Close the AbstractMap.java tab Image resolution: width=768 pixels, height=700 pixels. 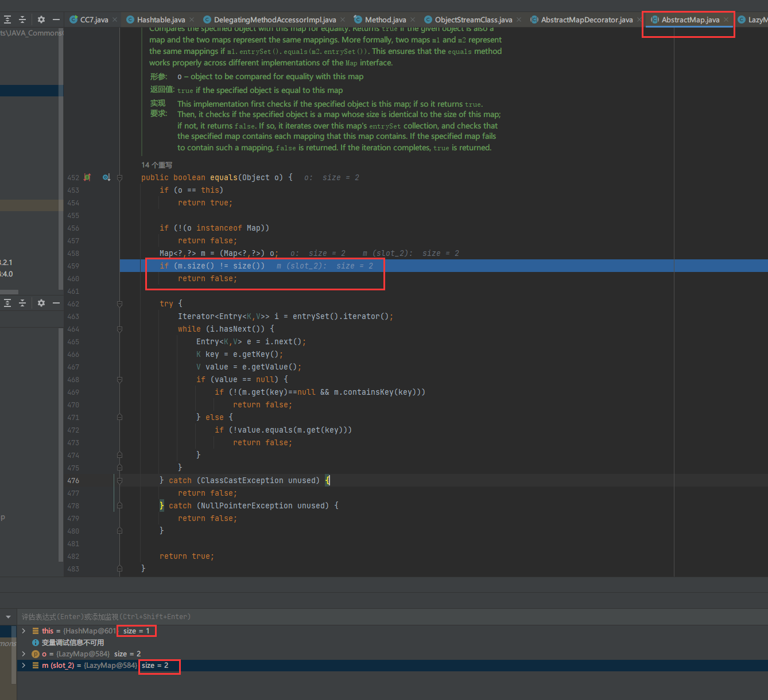tap(726, 20)
